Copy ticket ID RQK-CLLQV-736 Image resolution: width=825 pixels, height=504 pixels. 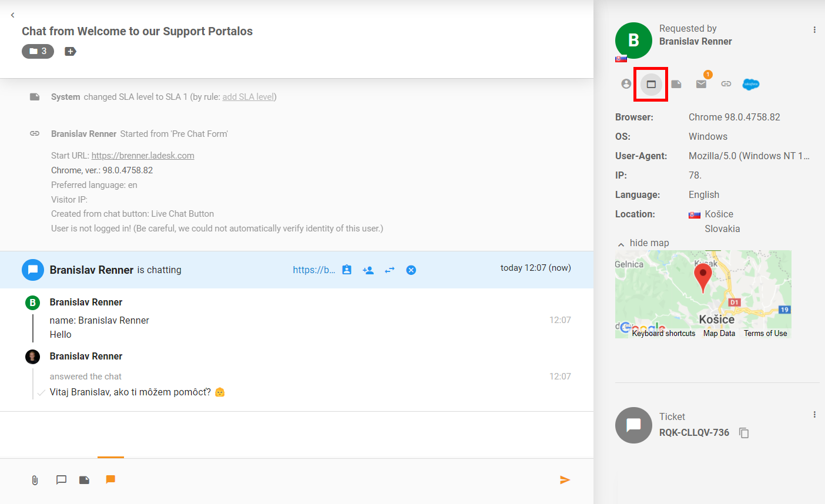click(x=744, y=433)
